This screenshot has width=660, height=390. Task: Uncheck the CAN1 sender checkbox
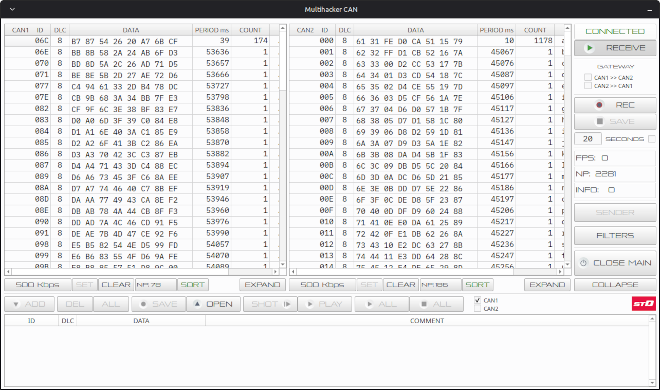click(478, 300)
